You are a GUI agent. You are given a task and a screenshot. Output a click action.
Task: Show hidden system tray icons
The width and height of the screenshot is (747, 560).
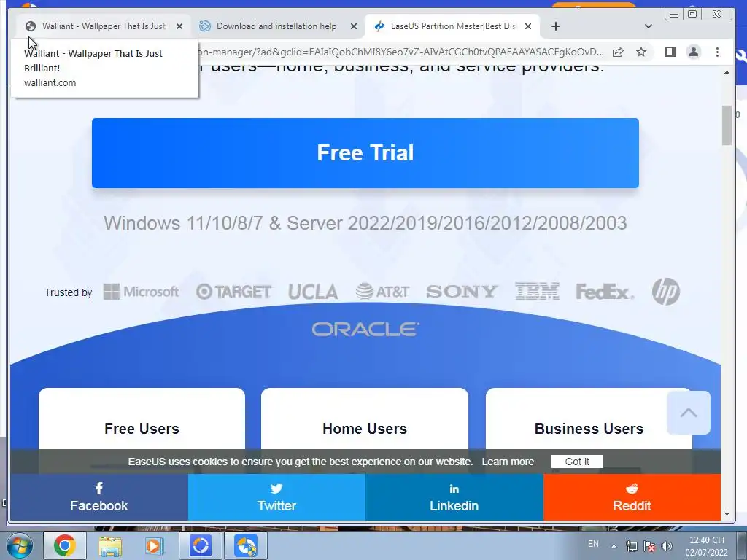tap(614, 546)
